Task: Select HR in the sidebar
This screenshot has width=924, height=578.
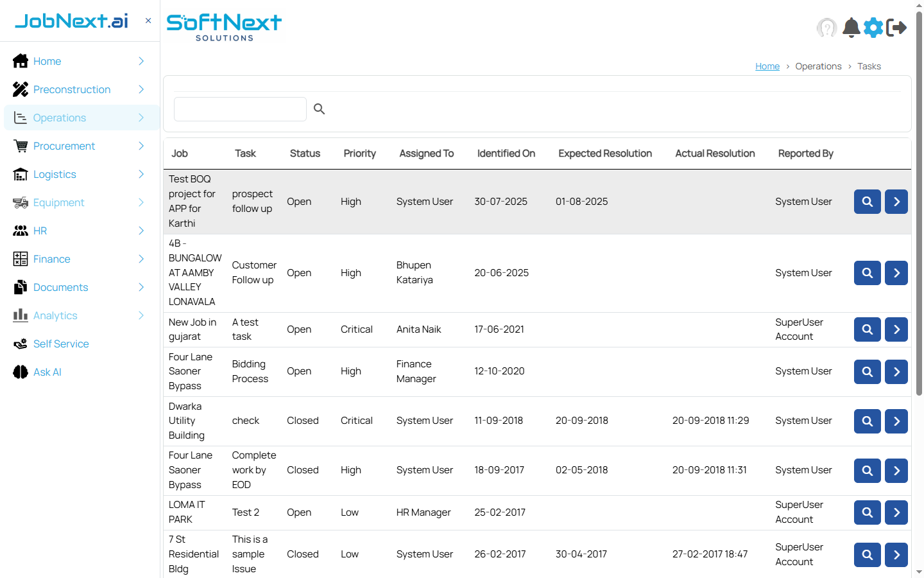Action: (x=40, y=231)
